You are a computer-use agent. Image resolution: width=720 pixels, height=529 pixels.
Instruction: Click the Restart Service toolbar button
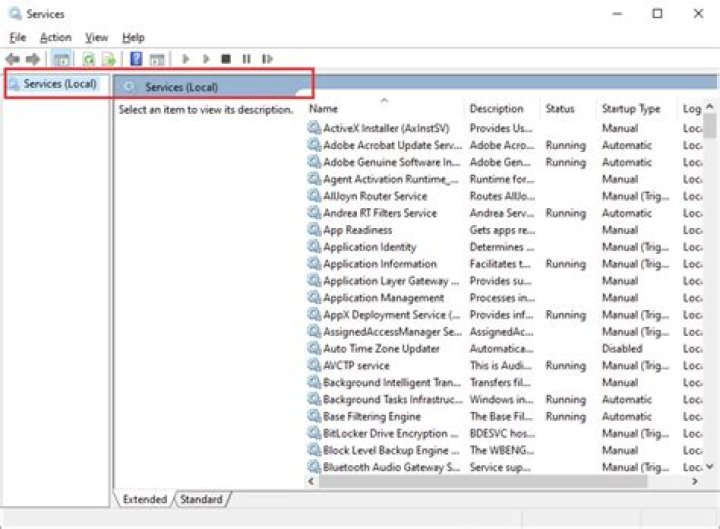[x=267, y=60]
